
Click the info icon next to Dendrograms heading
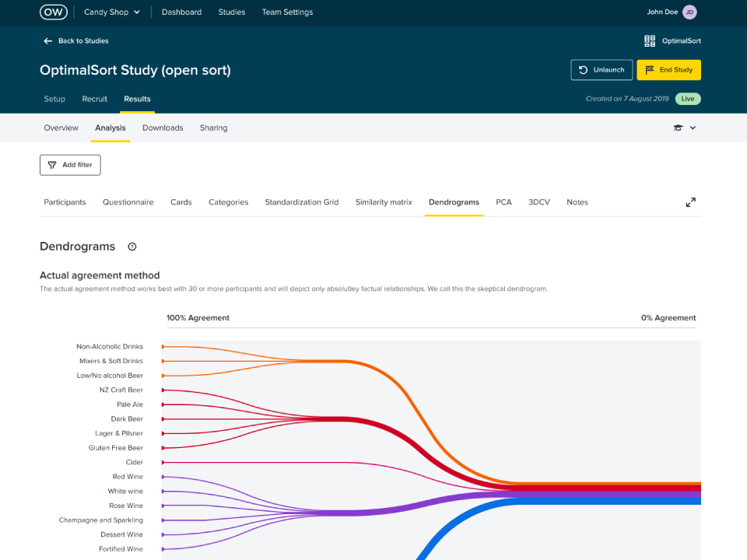(x=132, y=246)
